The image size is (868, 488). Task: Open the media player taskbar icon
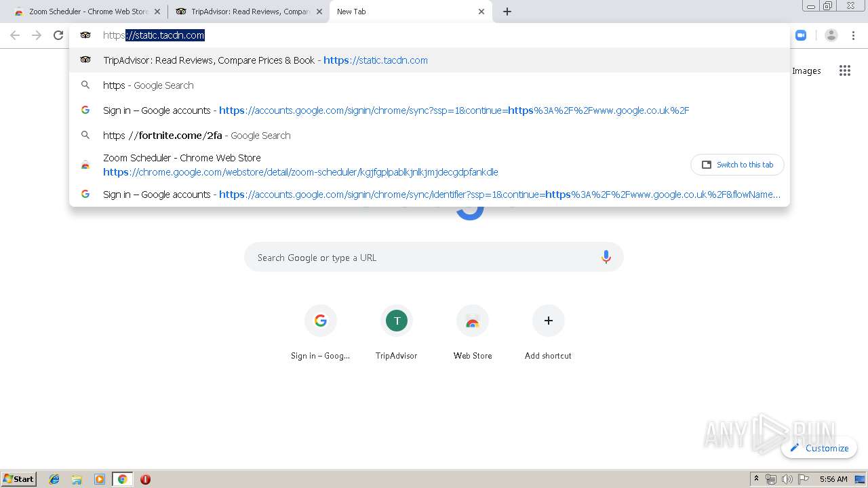[x=100, y=479]
